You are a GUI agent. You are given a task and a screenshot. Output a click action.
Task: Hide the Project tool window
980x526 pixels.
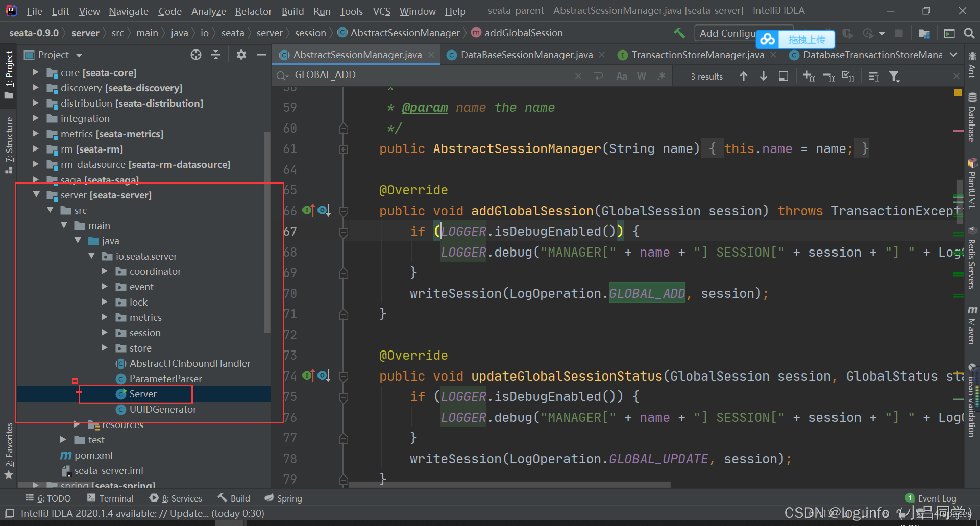pyautogui.click(x=261, y=55)
